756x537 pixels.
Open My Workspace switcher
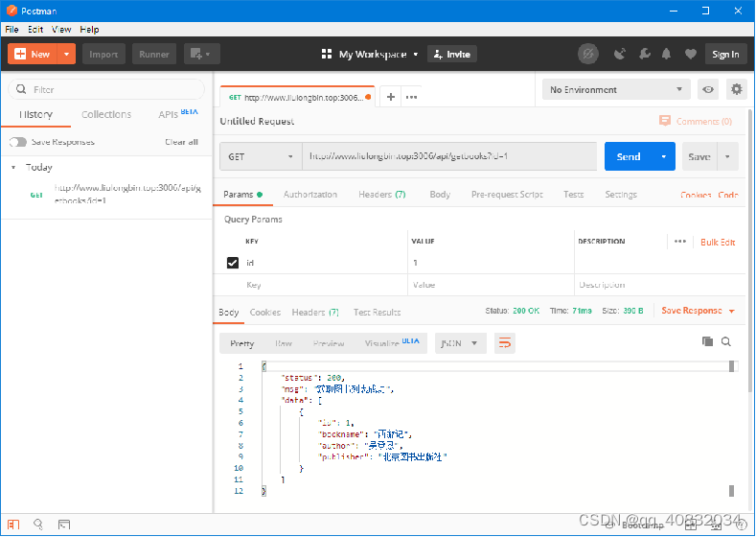point(370,54)
